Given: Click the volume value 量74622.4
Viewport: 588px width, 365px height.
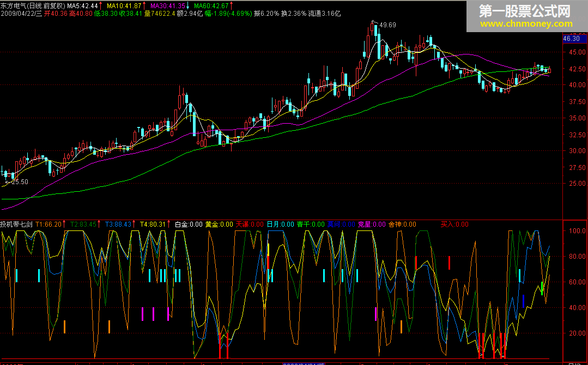Looking at the screenshot, I should pos(160,14).
